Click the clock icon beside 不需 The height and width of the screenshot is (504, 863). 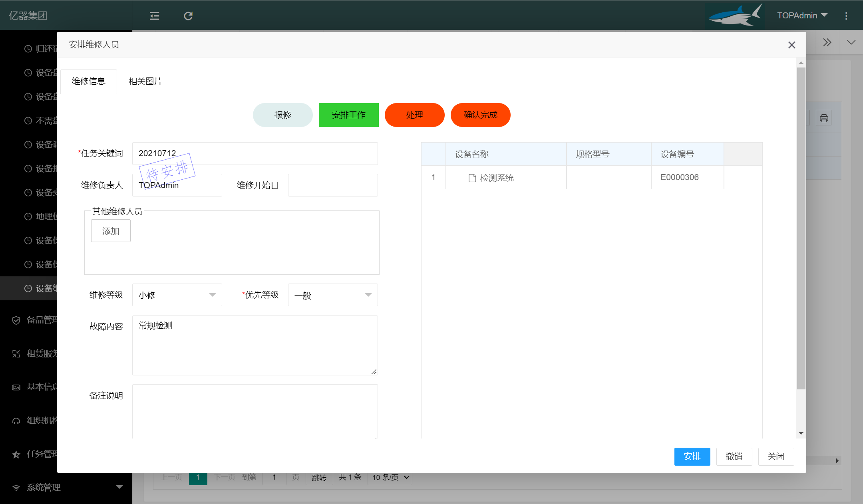pyautogui.click(x=28, y=121)
